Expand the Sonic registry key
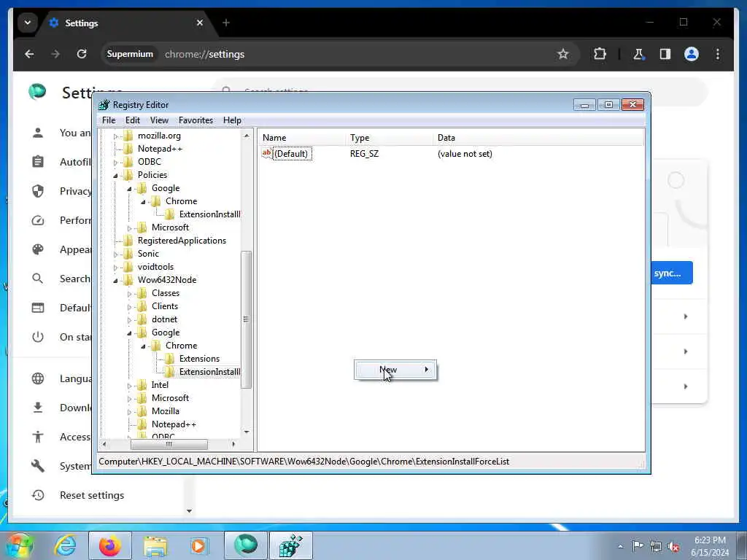The height and width of the screenshot is (560, 747). [115, 254]
